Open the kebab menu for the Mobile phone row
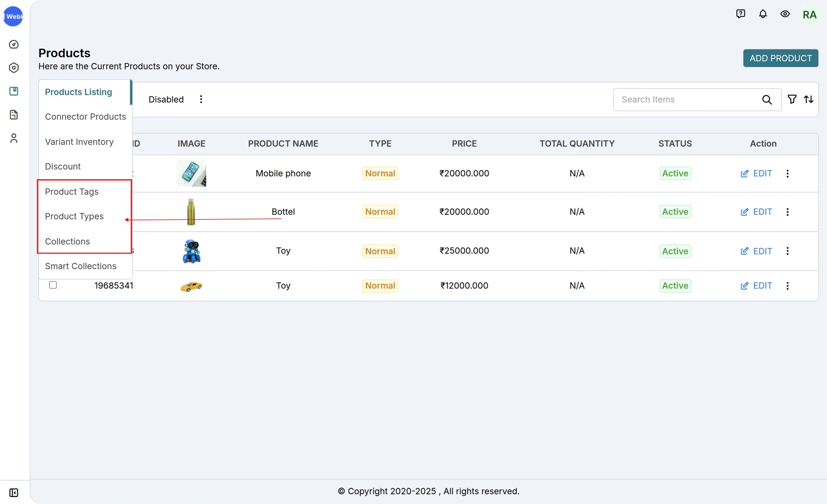This screenshot has width=827, height=504. 787,173
